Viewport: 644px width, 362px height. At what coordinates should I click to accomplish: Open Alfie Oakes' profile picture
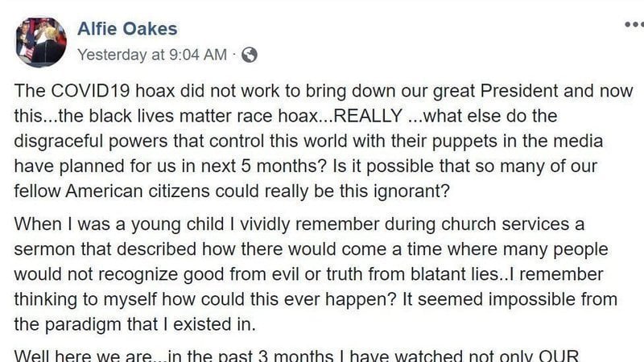[x=41, y=42]
